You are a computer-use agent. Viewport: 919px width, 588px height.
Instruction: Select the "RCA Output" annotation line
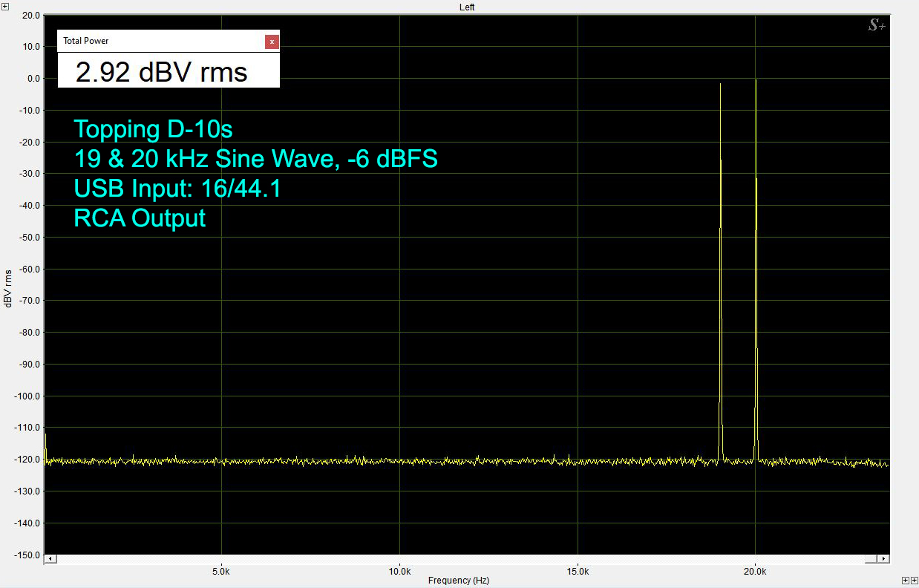point(140,218)
